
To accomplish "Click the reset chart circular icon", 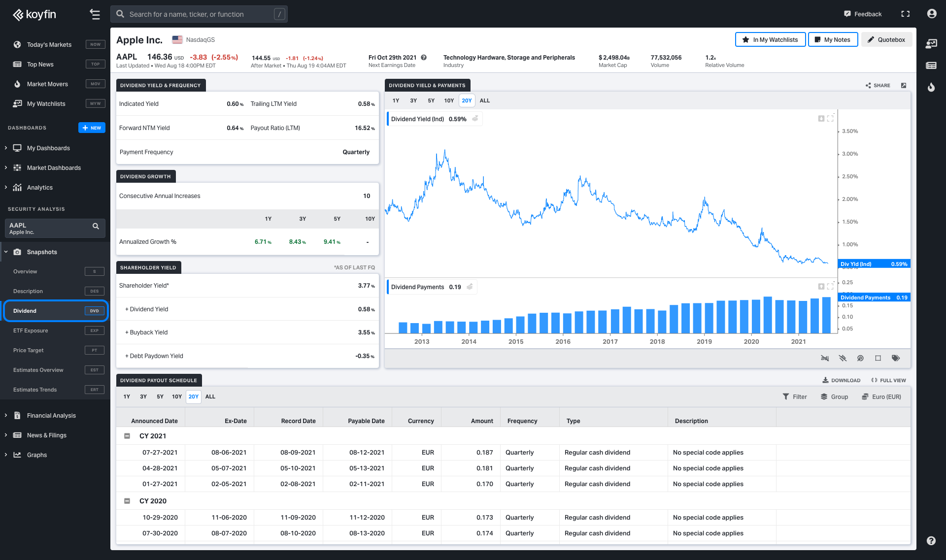I will 860,358.
